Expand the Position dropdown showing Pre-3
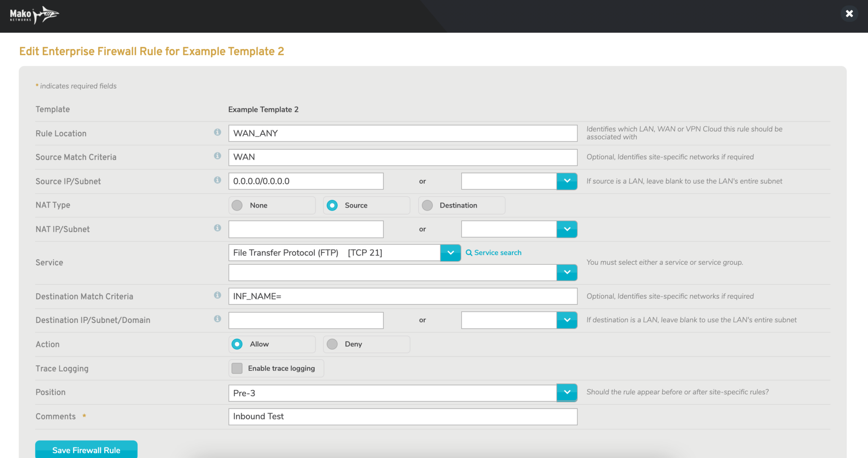Screen dimensions: 868x458 [x=567, y=392]
